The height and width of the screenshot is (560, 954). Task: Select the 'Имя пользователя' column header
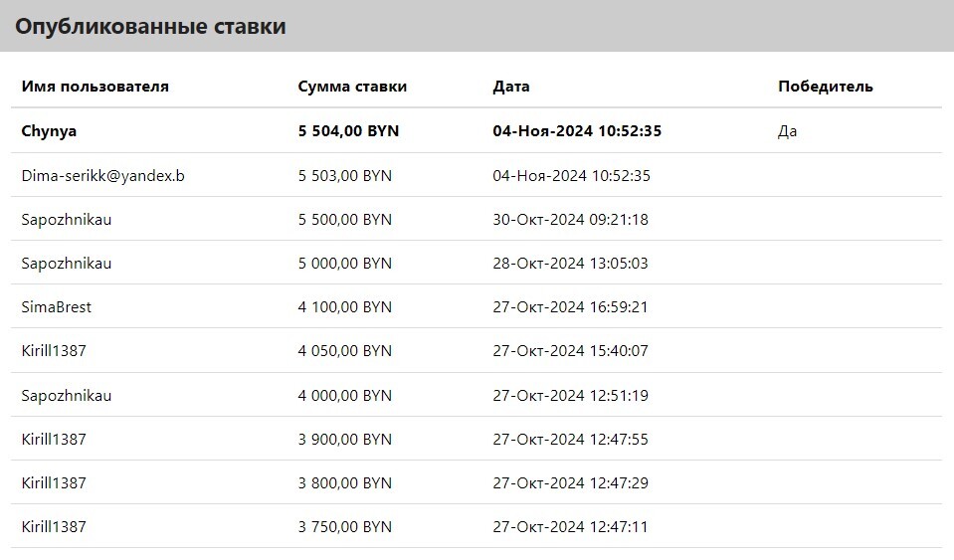[x=95, y=87]
